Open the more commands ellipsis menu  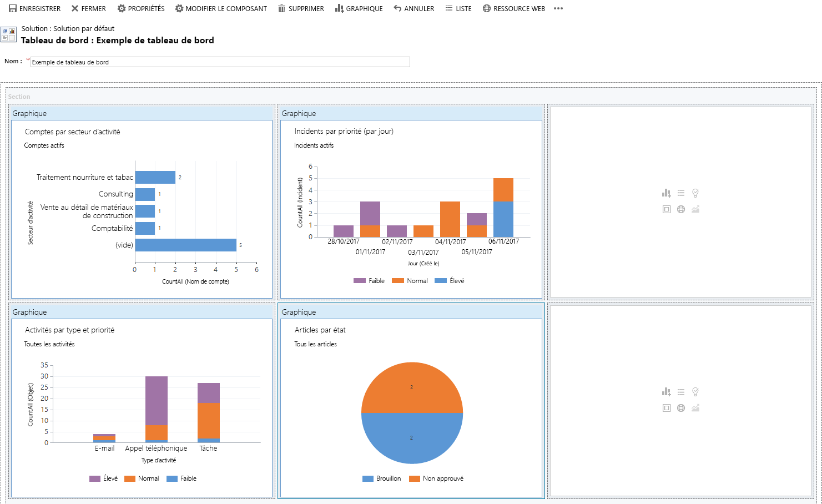tap(558, 8)
